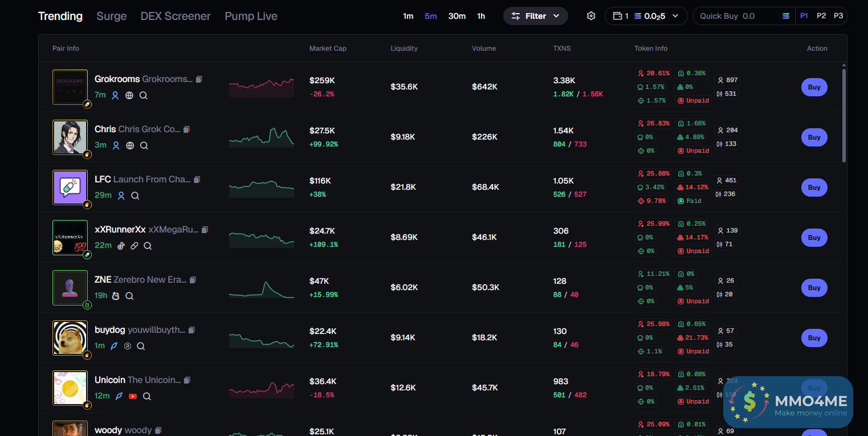Switch to the P2 preset

click(x=821, y=16)
